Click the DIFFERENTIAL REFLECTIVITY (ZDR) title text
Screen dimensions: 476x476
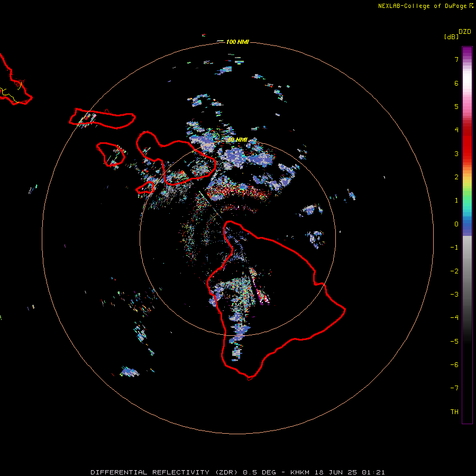[x=165, y=472]
